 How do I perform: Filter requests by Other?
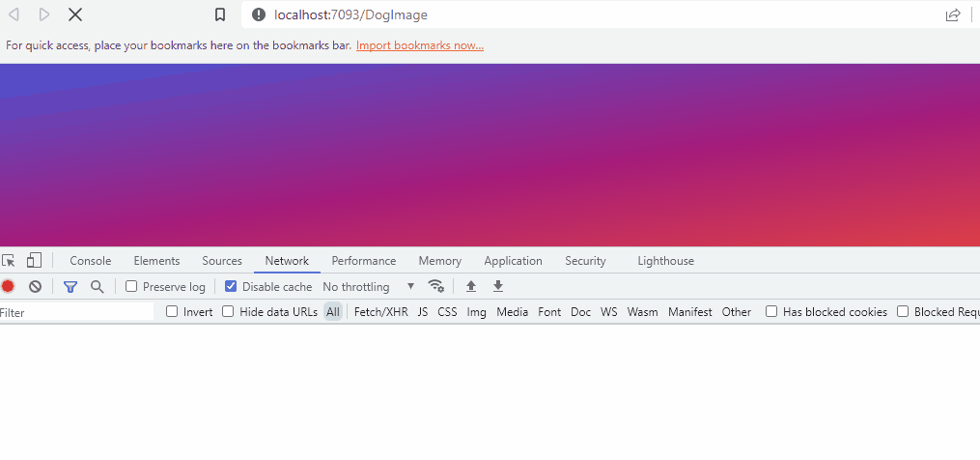(x=737, y=312)
